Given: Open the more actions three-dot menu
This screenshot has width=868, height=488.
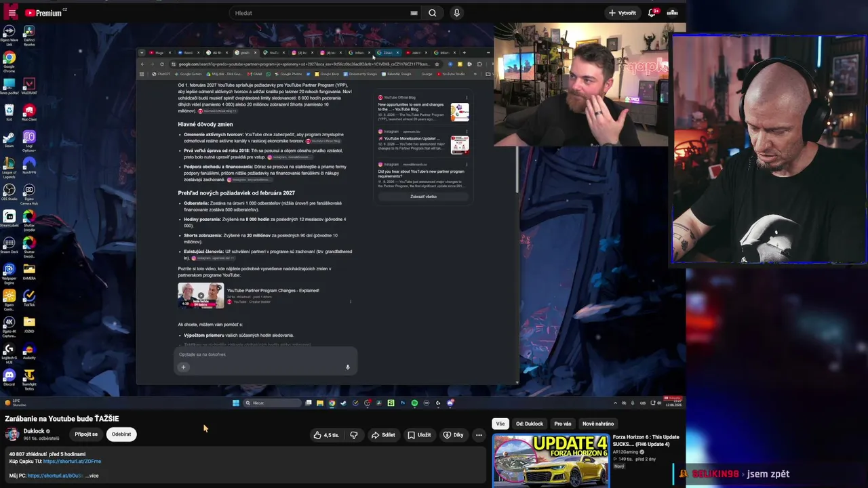Looking at the screenshot, I should coord(479,435).
